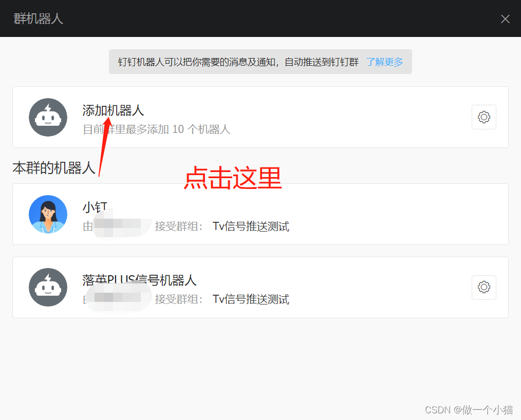
Task: Click the 钉钉机器人 info banner text
Action: (238, 62)
